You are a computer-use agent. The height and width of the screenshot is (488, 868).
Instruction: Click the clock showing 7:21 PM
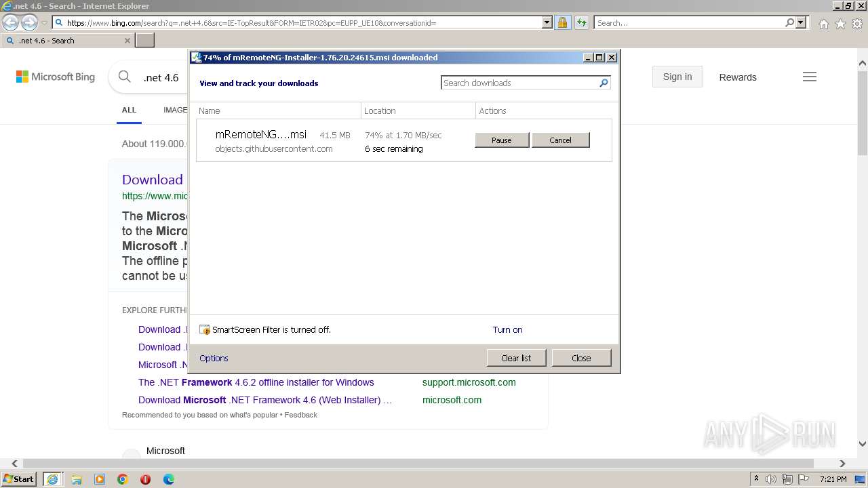833,479
